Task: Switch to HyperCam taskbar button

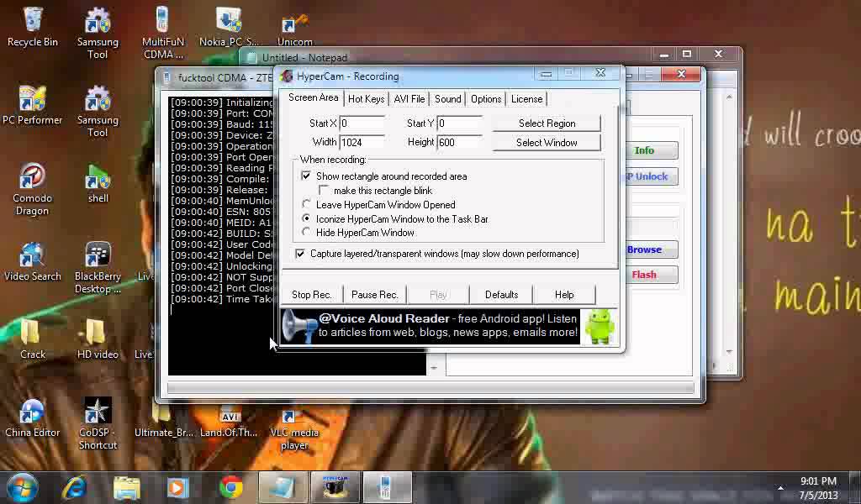Action: pos(335,487)
